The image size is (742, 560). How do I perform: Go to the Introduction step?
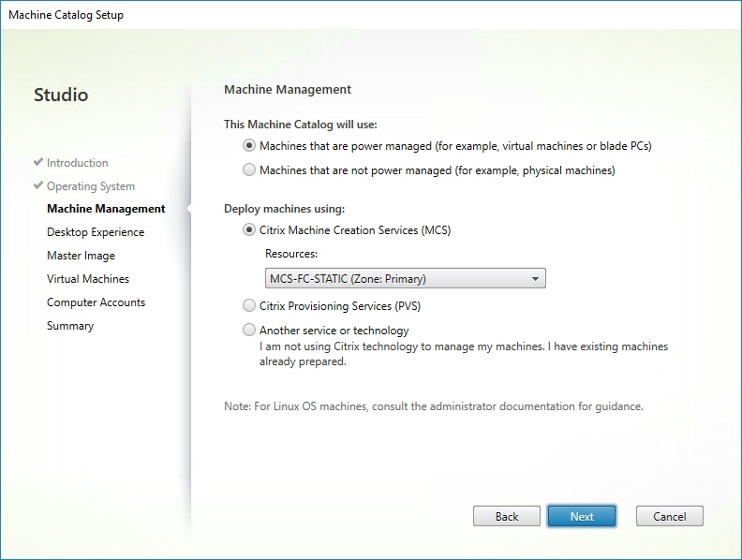(77, 163)
